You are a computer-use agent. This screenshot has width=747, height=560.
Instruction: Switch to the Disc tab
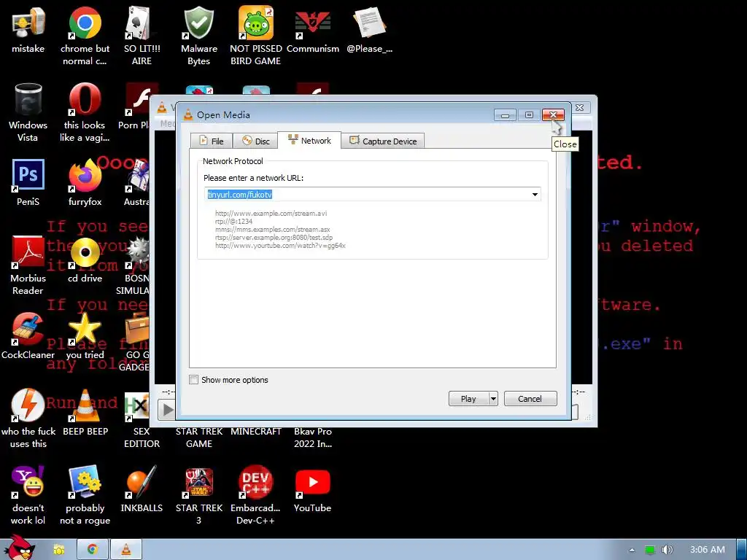[x=256, y=141]
